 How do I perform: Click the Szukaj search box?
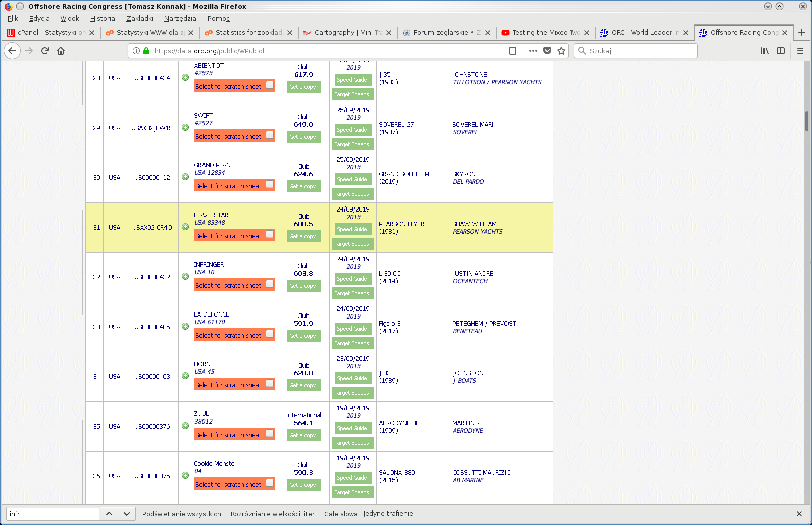[x=636, y=51]
